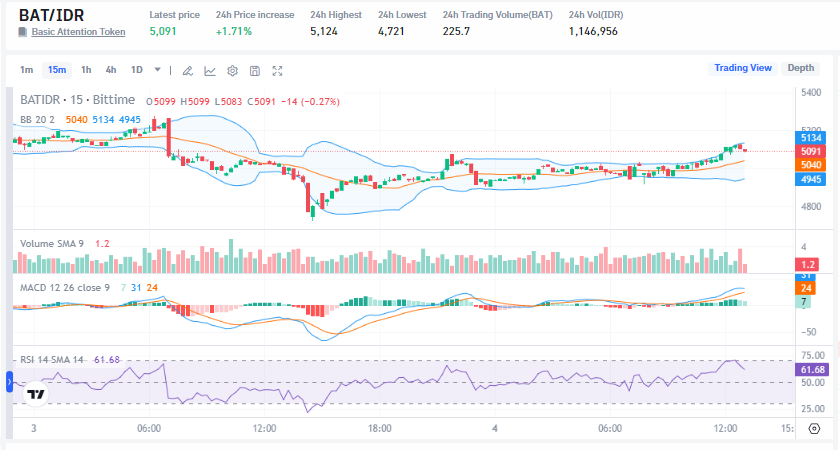Click the TradingView logo badge
This screenshot has height=450, width=840.
[36, 394]
